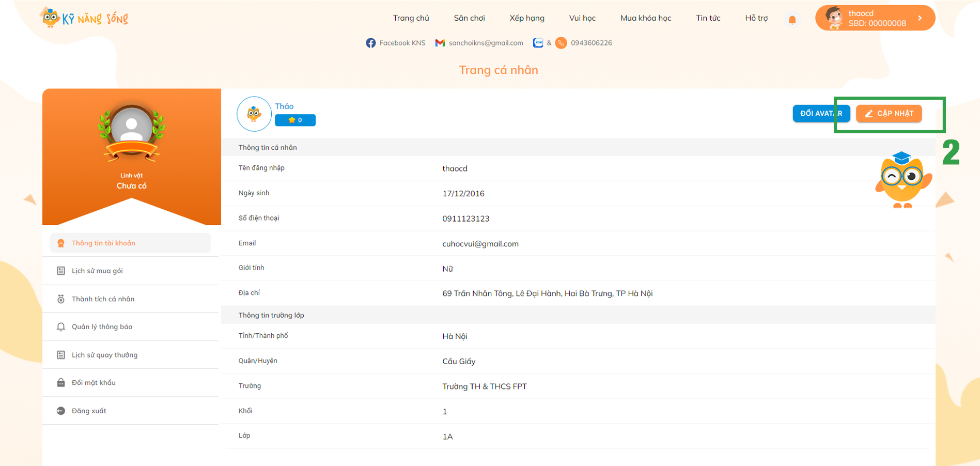Open the Trang chủ menu
Image resolution: width=980 pixels, height=466 pixels.
pos(411,18)
